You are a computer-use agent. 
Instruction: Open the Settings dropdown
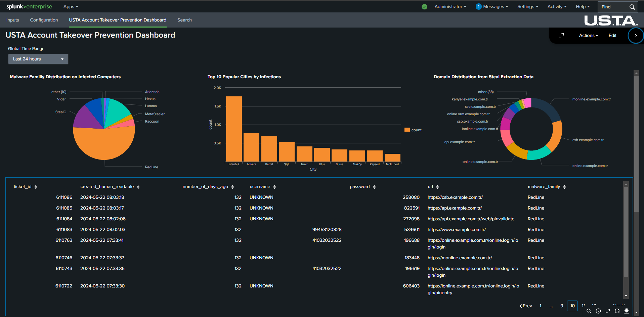(528, 7)
